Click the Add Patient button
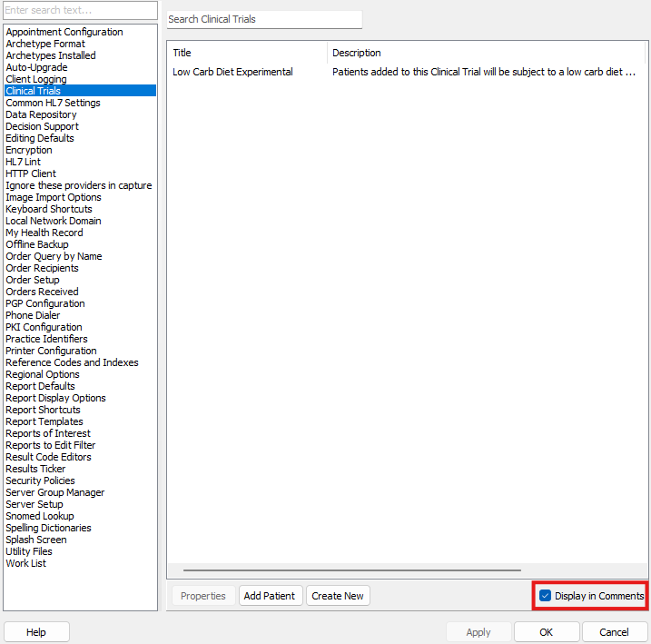This screenshot has width=651, height=644. point(270,596)
